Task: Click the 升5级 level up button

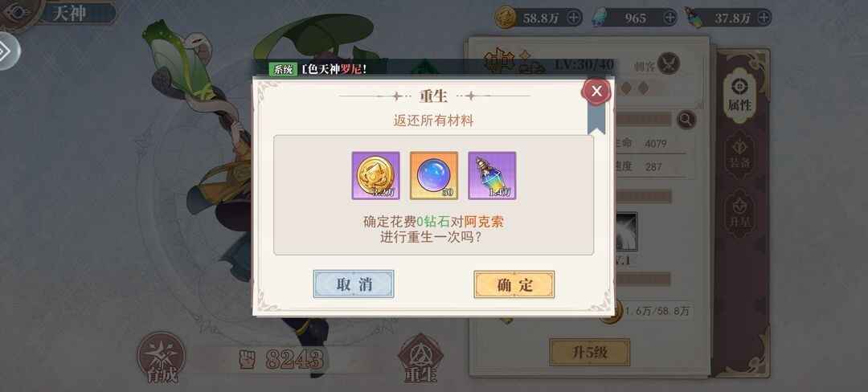Action: (590, 353)
